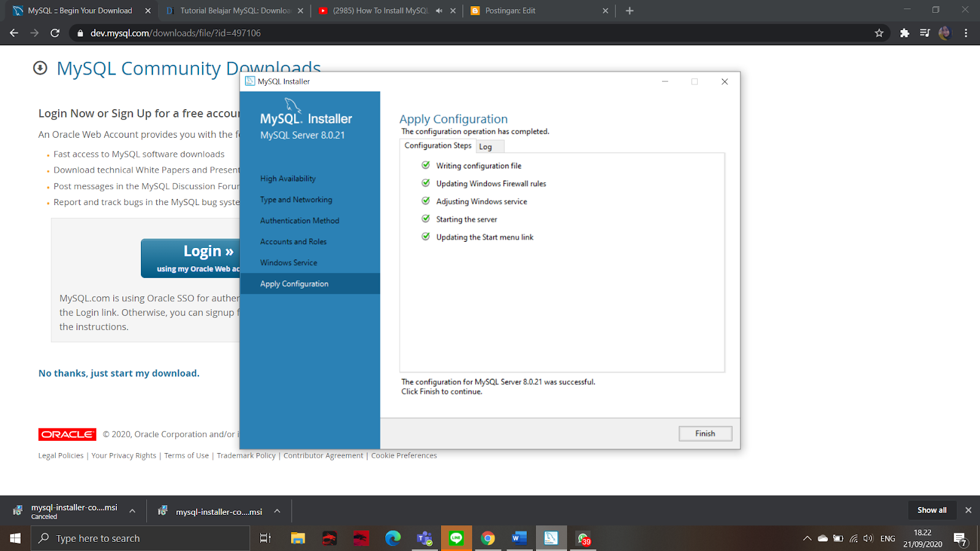Open volume control in system tray

pos(868,538)
